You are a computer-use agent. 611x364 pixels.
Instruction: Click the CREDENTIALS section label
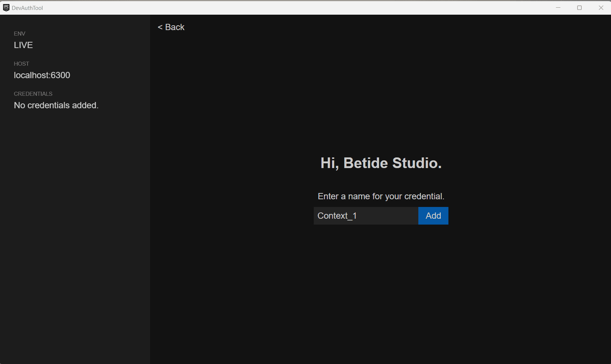[33, 94]
